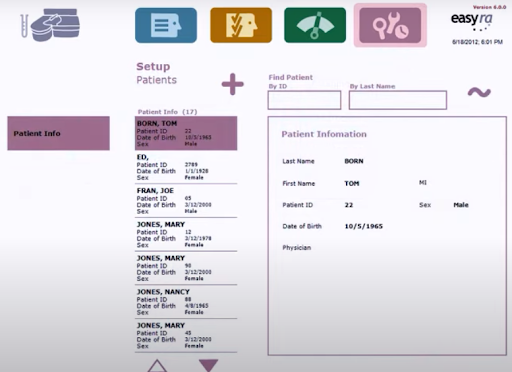Select JONES, MARY with Patient ID 45
The height and width of the screenshot is (372, 512).
coord(186,335)
